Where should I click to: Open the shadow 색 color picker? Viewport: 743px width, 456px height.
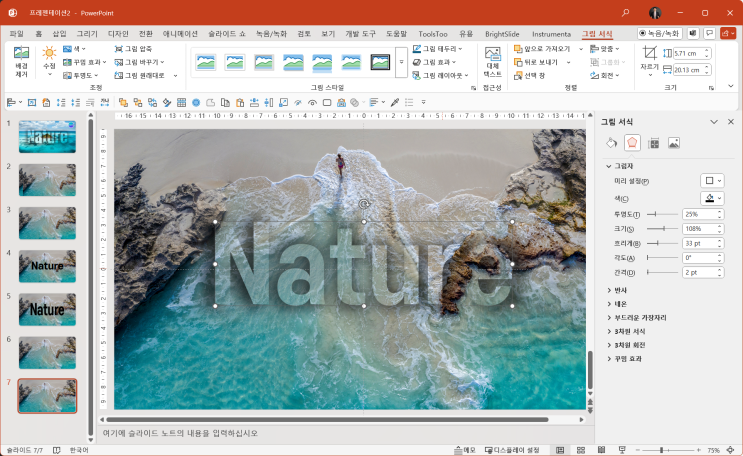pos(711,198)
